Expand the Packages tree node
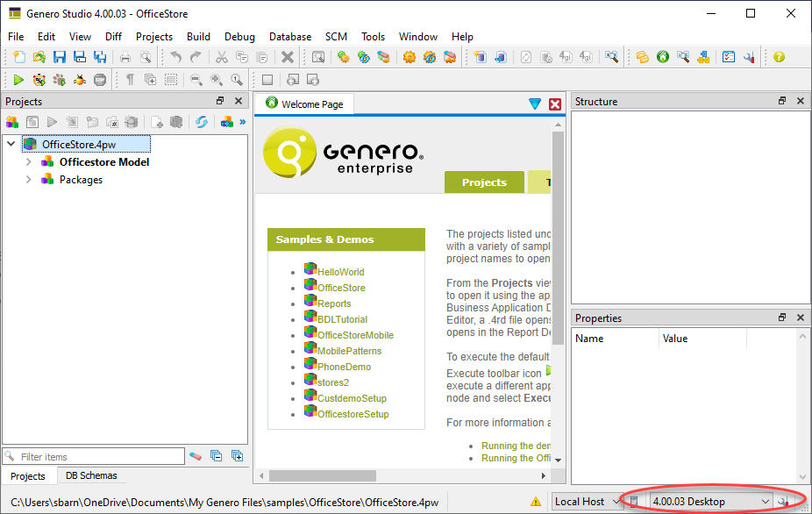Image resolution: width=812 pixels, height=514 pixels. [28, 180]
